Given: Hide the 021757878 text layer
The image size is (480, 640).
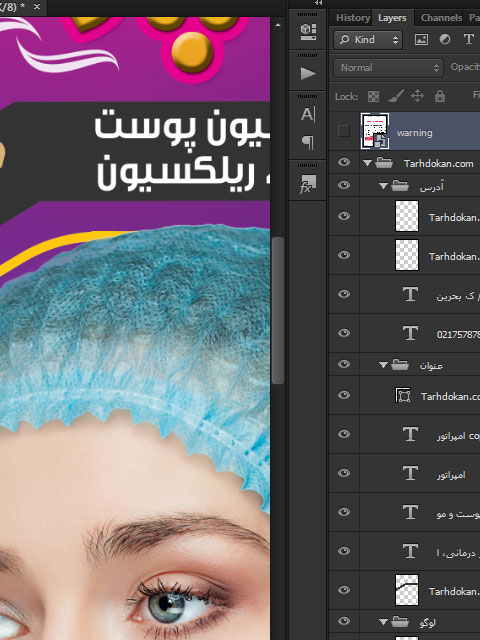Looking at the screenshot, I should (344, 333).
